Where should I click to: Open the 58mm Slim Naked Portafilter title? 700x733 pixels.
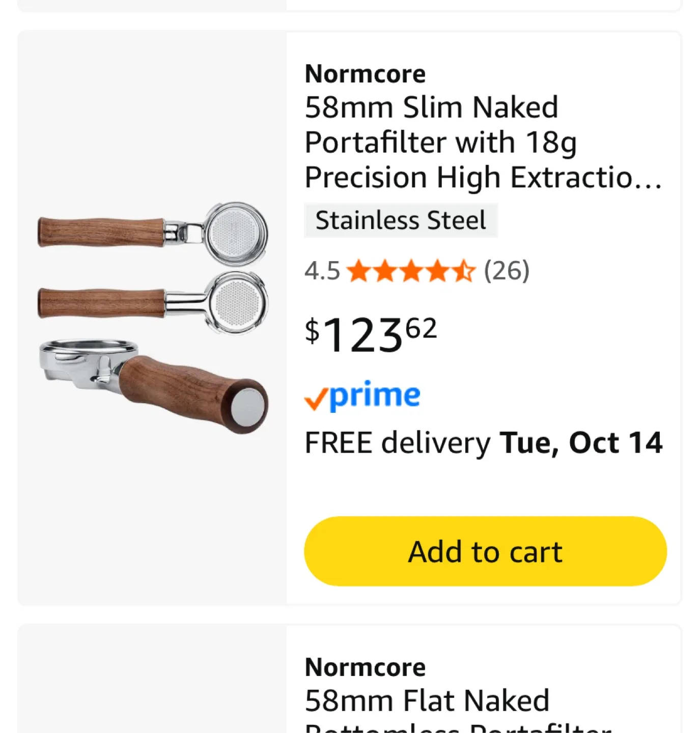click(483, 142)
